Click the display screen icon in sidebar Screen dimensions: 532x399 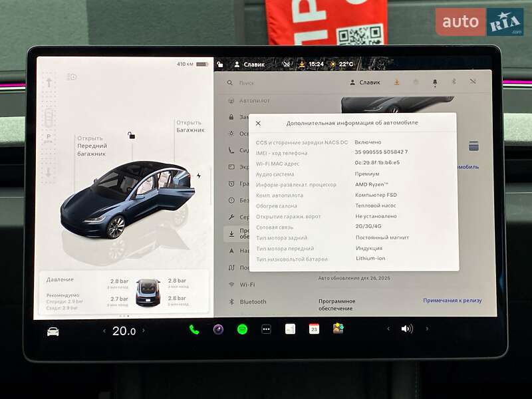(x=231, y=167)
